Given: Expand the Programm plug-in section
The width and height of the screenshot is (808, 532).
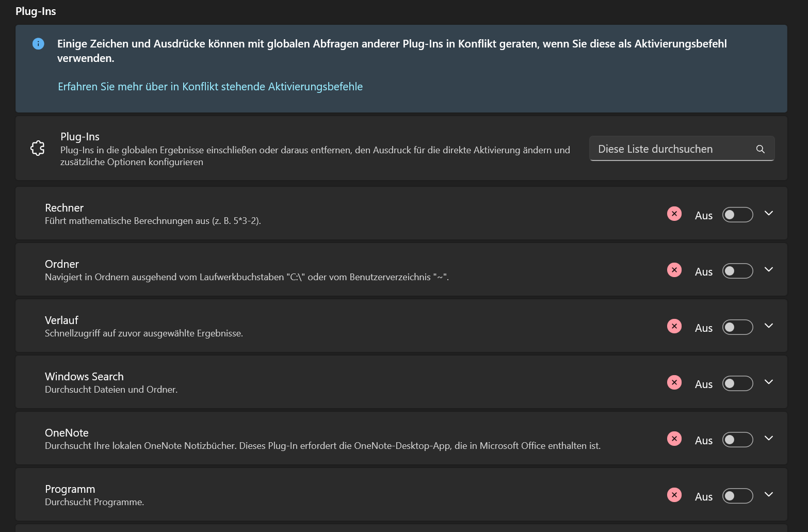Looking at the screenshot, I should click(769, 494).
